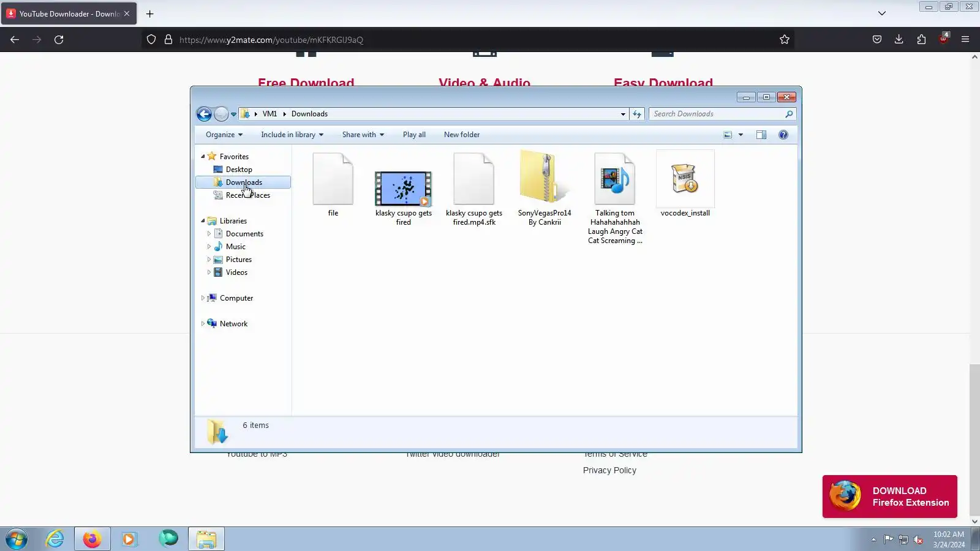Expand the Music library

(209, 247)
